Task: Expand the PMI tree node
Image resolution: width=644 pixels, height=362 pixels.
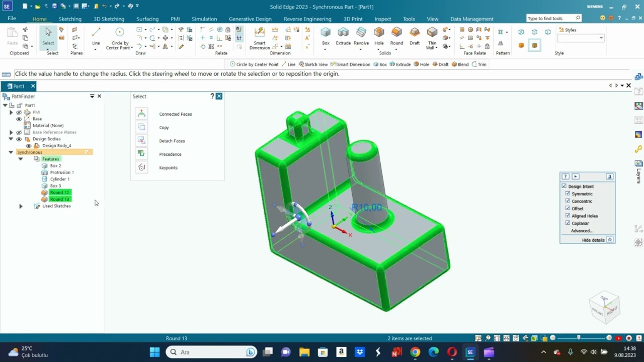Action: [x=11, y=112]
